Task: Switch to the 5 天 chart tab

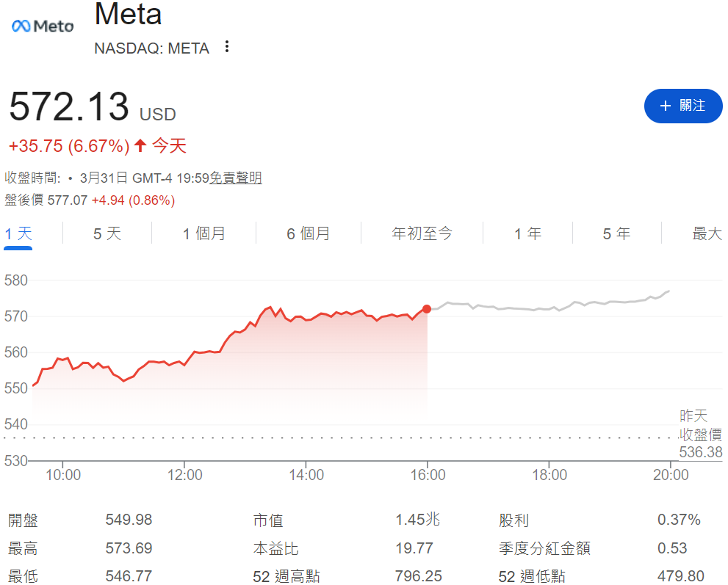Action: coord(107,233)
